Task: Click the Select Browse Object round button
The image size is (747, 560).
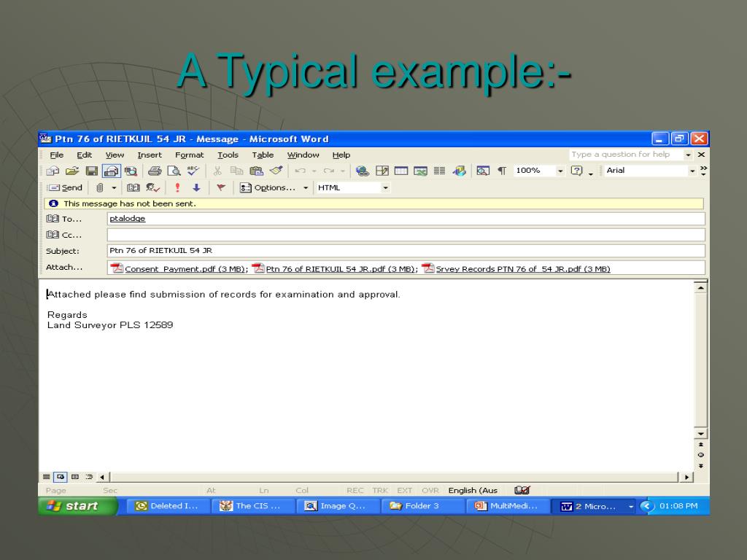Action: point(700,455)
